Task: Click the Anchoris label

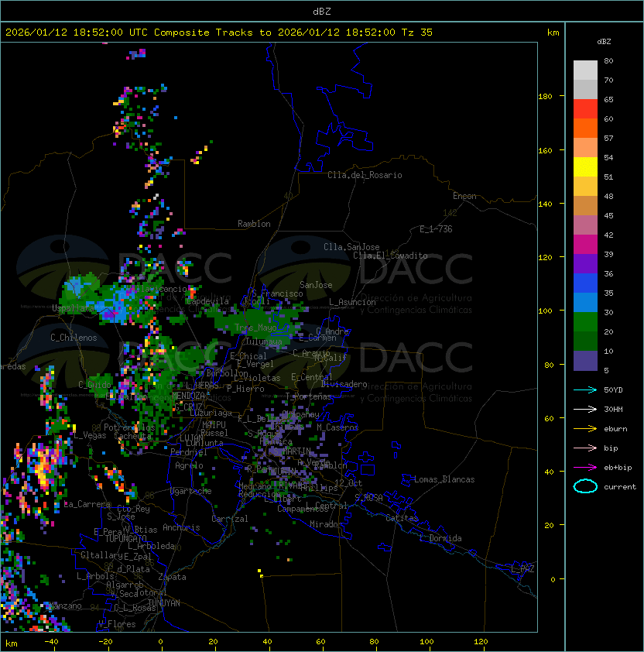Action: pos(181,527)
